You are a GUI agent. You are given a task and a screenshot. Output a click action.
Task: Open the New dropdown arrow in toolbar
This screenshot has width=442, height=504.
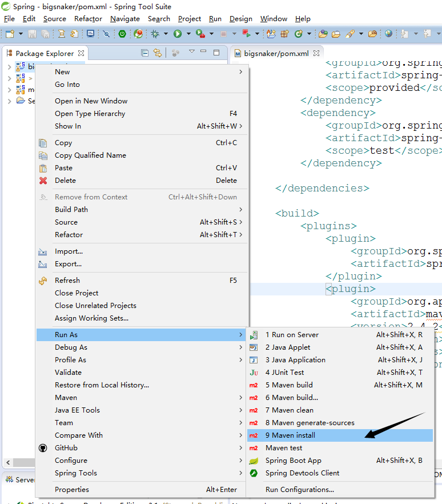(21, 33)
